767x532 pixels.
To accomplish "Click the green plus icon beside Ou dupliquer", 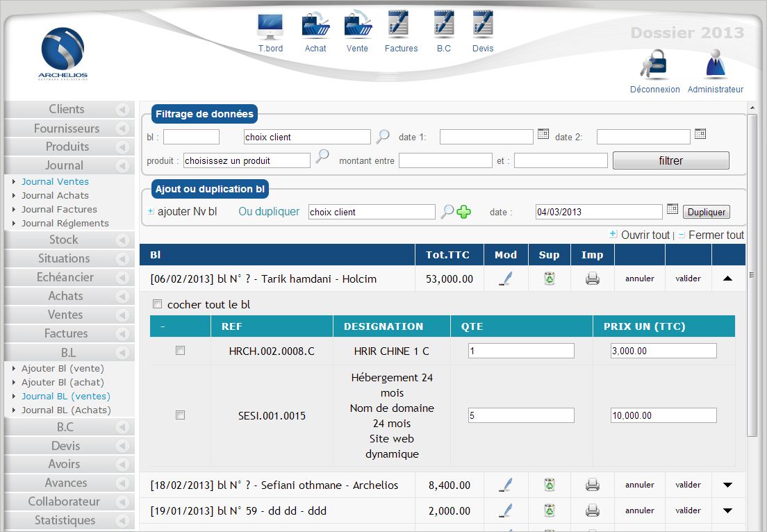I will [x=464, y=213].
